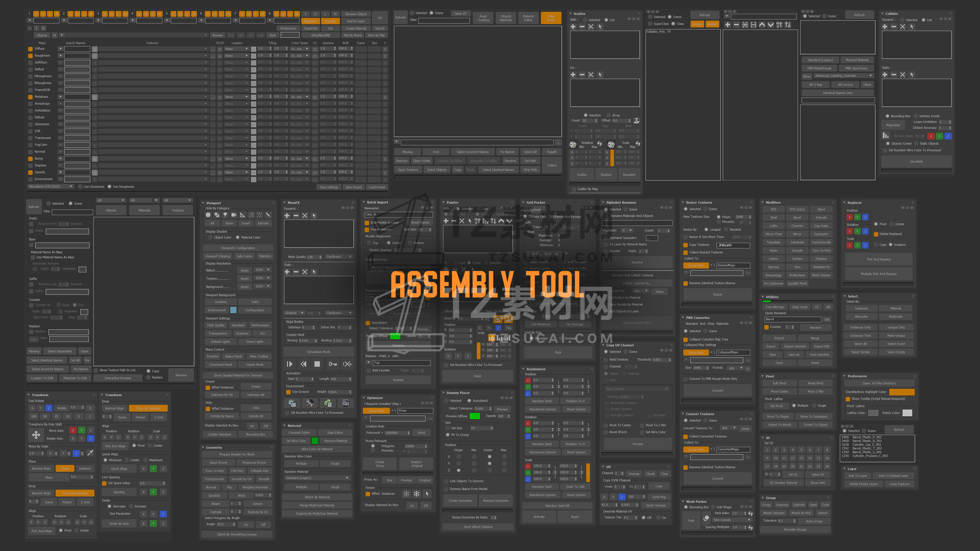This screenshot has height=551, width=980.
Task: Click Quick Renamer Barrel text field
Action: coord(792,319)
